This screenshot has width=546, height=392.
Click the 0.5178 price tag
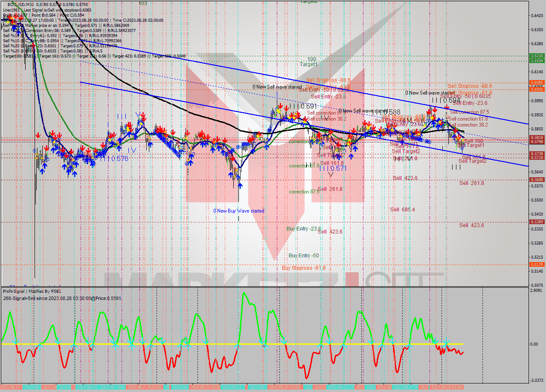pos(537,264)
